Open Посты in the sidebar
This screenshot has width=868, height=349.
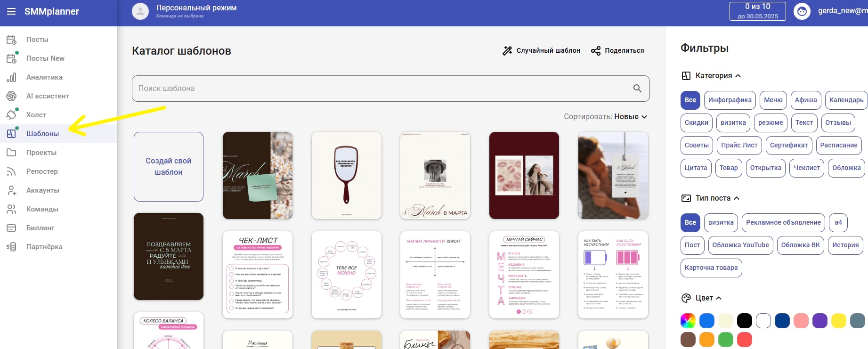[x=58, y=40]
